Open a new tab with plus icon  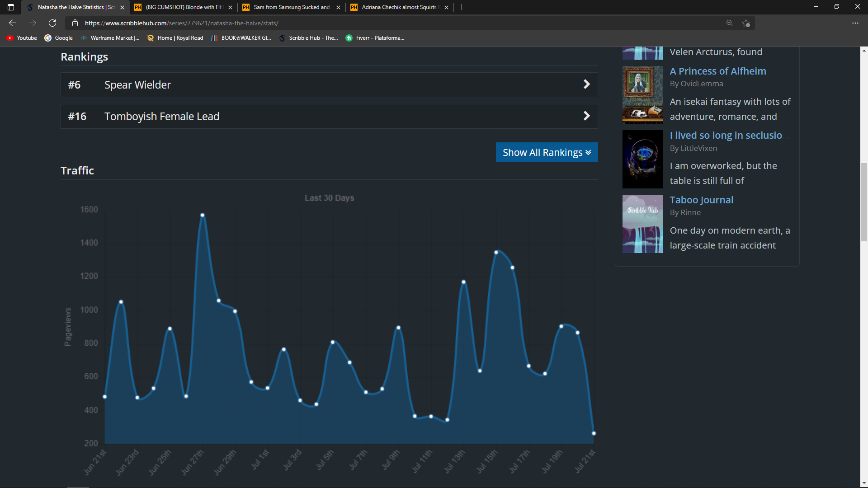coord(462,7)
